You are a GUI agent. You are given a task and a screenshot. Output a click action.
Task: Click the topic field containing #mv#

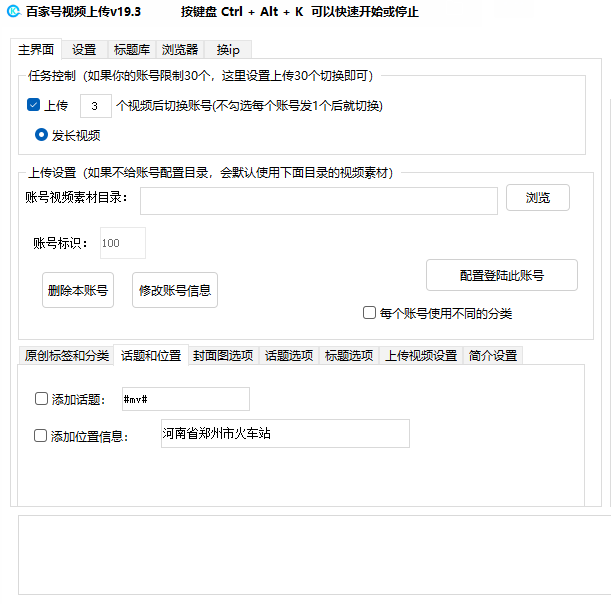pos(186,399)
